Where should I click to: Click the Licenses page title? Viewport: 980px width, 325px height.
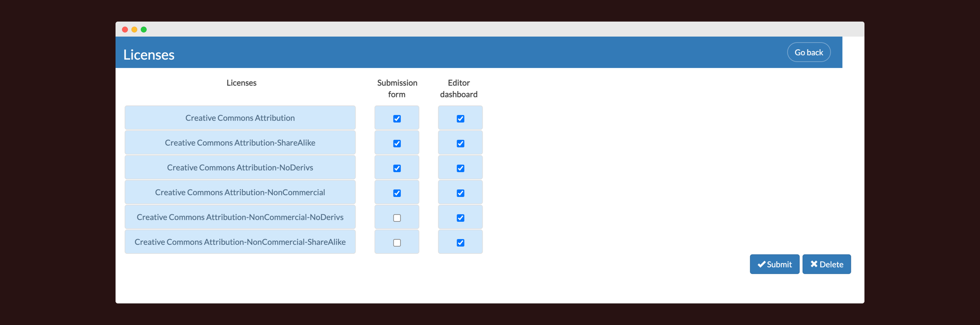(x=149, y=55)
